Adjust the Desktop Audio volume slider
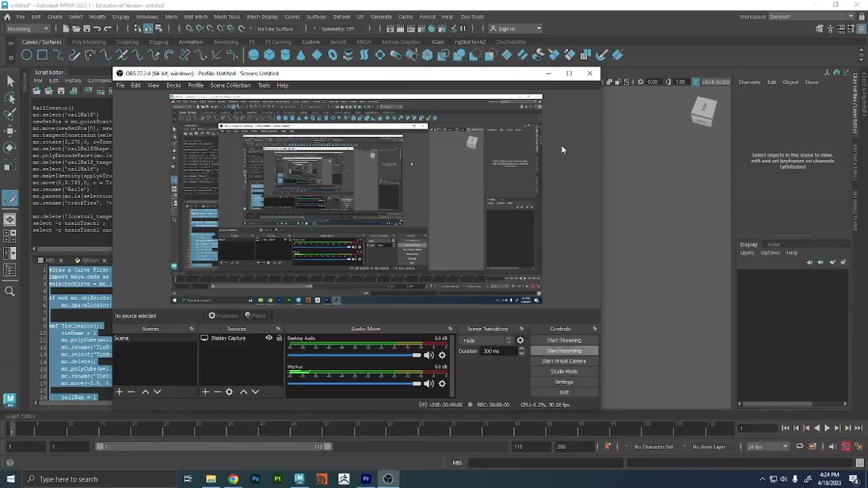The image size is (868, 488). tap(416, 355)
